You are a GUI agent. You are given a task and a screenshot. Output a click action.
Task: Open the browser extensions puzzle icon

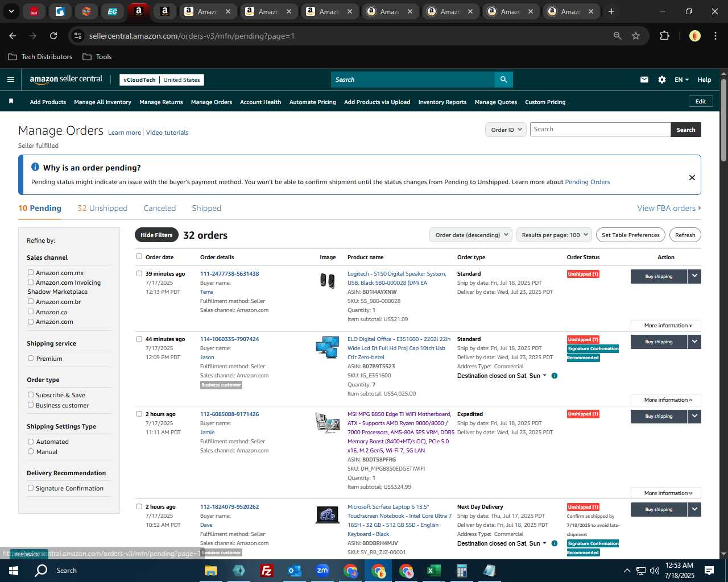pyautogui.click(x=664, y=36)
